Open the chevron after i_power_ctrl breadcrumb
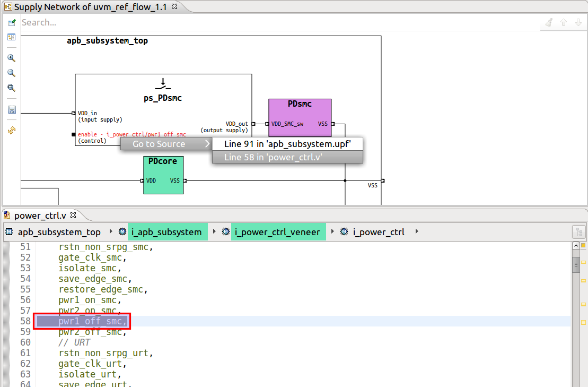The height and width of the screenshot is (387, 588). click(417, 231)
